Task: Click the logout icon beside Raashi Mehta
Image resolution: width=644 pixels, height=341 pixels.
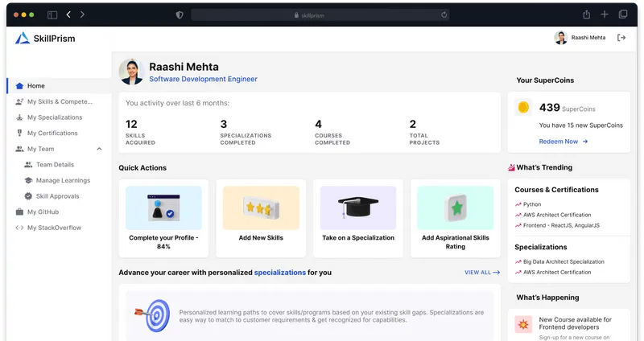Action: (621, 38)
